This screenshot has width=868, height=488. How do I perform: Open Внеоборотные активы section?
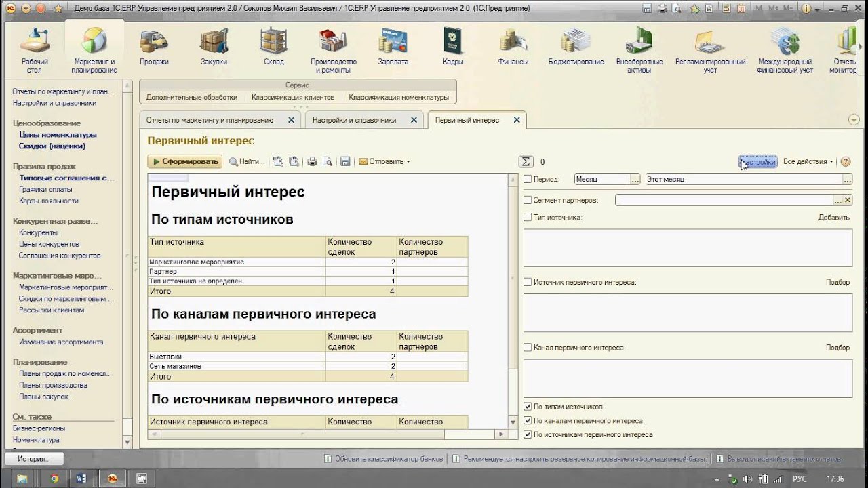pos(639,50)
